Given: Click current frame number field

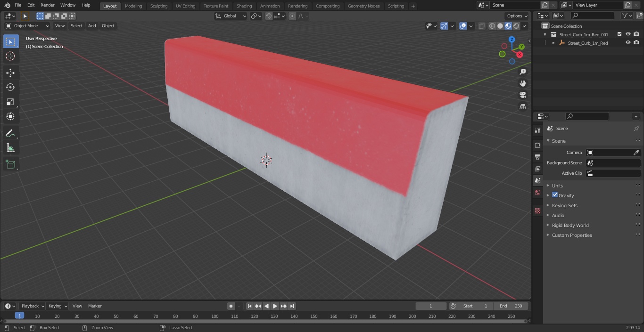Looking at the screenshot, I should 431,306.
